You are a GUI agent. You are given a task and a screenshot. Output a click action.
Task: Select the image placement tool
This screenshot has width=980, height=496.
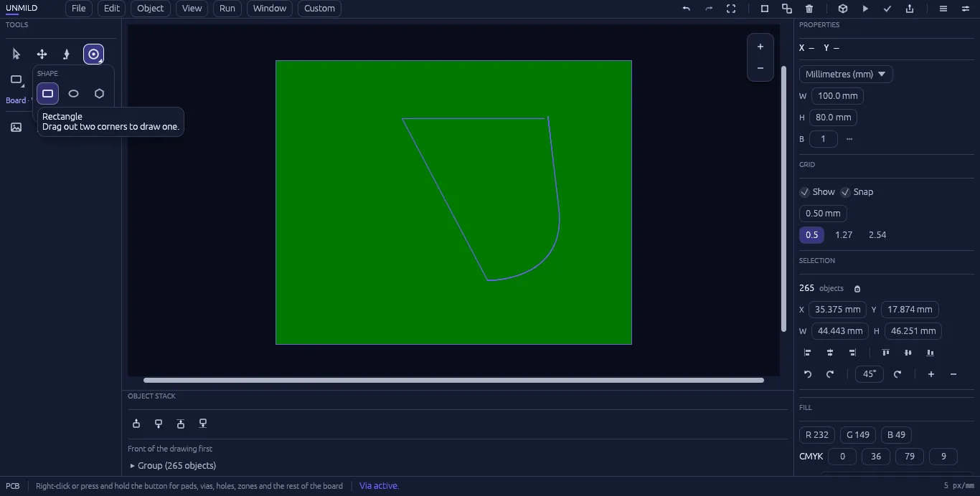(x=16, y=127)
